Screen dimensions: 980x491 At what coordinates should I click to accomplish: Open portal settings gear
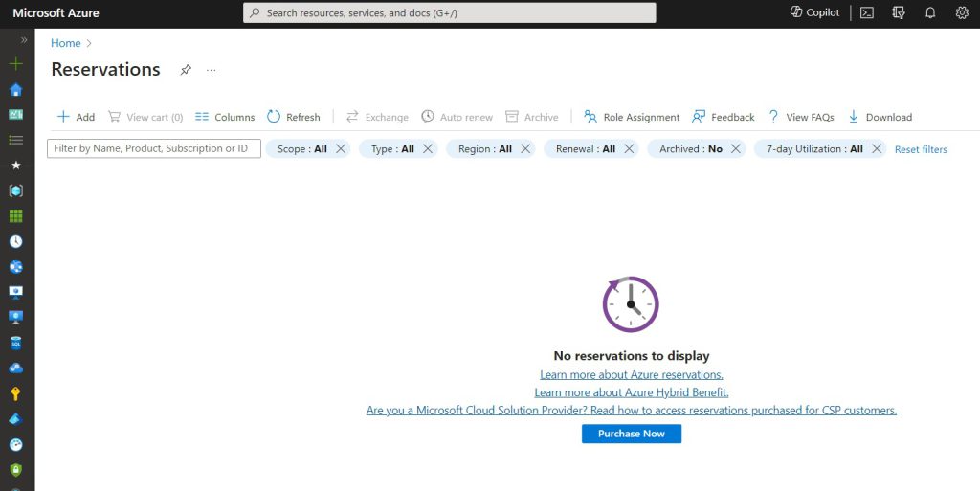click(962, 12)
